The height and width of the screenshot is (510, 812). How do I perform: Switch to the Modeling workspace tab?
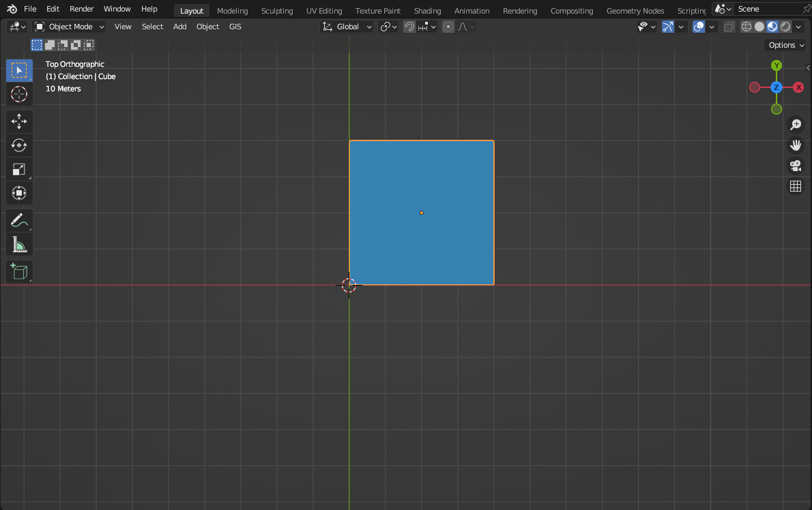[x=232, y=10]
